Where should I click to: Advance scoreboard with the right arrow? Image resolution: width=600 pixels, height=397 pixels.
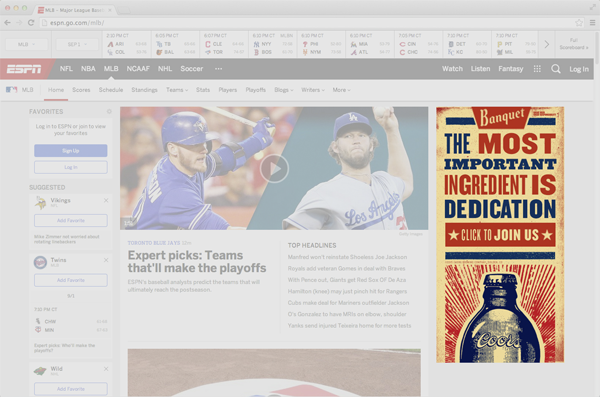(x=546, y=44)
